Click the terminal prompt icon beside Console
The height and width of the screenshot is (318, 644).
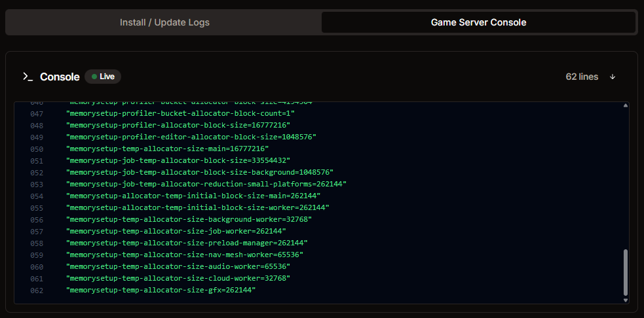[x=28, y=77]
